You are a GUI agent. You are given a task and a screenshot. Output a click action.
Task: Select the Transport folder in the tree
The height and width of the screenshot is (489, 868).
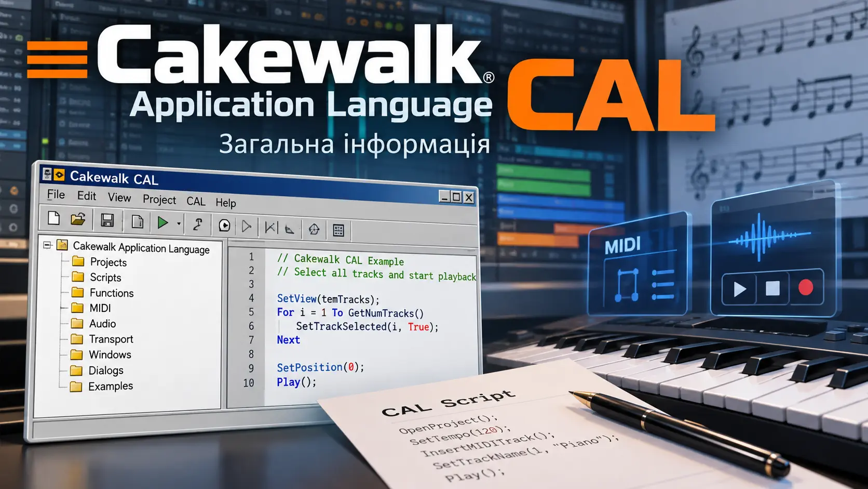tap(111, 339)
